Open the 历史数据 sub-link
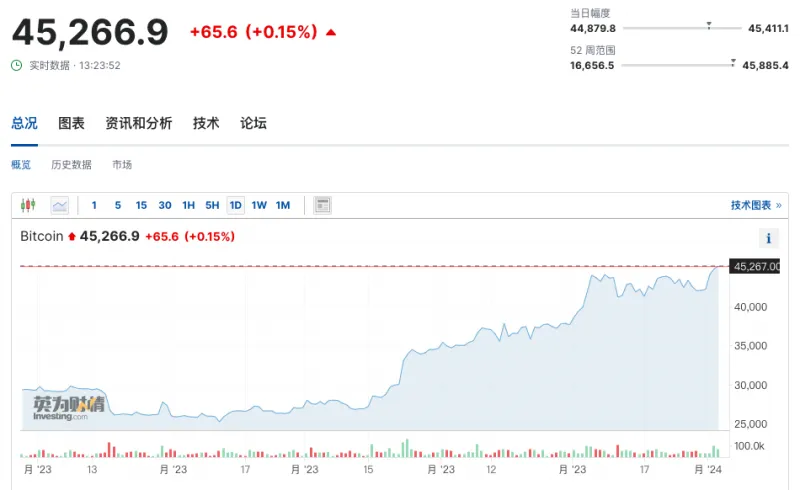 pyautogui.click(x=71, y=164)
